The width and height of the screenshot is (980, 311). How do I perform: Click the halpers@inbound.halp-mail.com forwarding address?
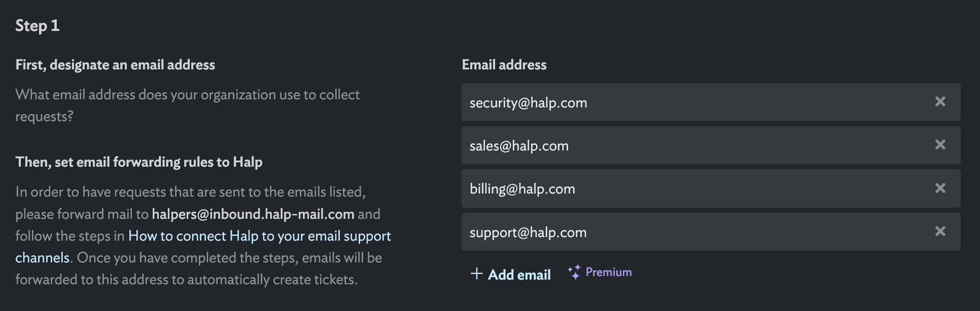pos(253,214)
